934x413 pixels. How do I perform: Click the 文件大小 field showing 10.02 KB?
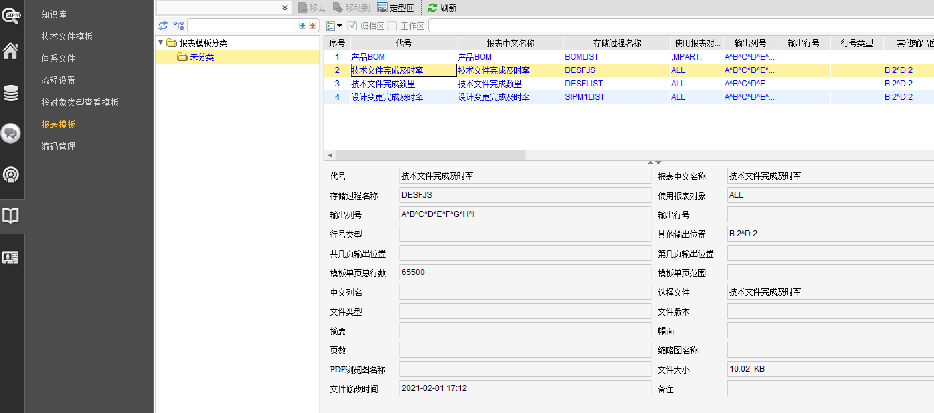tap(831, 369)
